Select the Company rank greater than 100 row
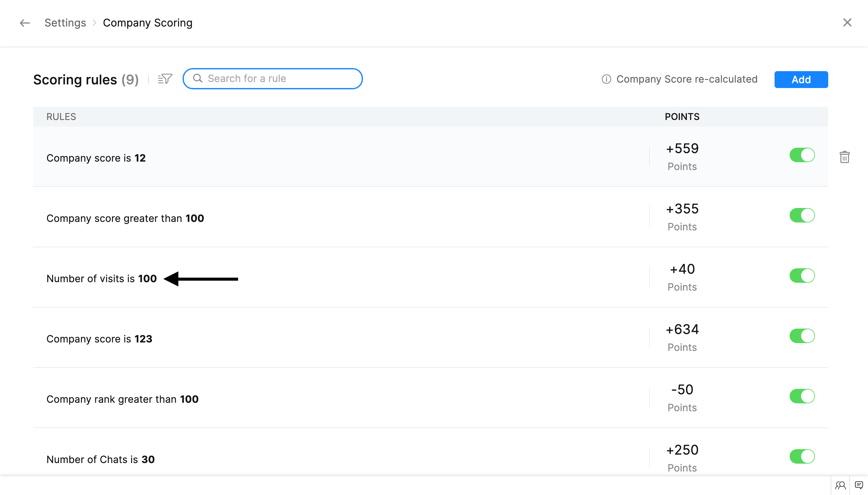868x495 pixels. pyautogui.click(x=122, y=399)
